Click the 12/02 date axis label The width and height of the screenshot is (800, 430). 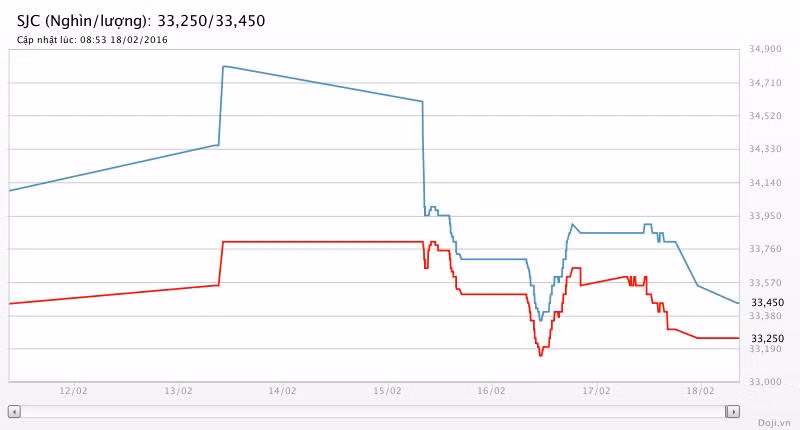(x=73, y=391)
